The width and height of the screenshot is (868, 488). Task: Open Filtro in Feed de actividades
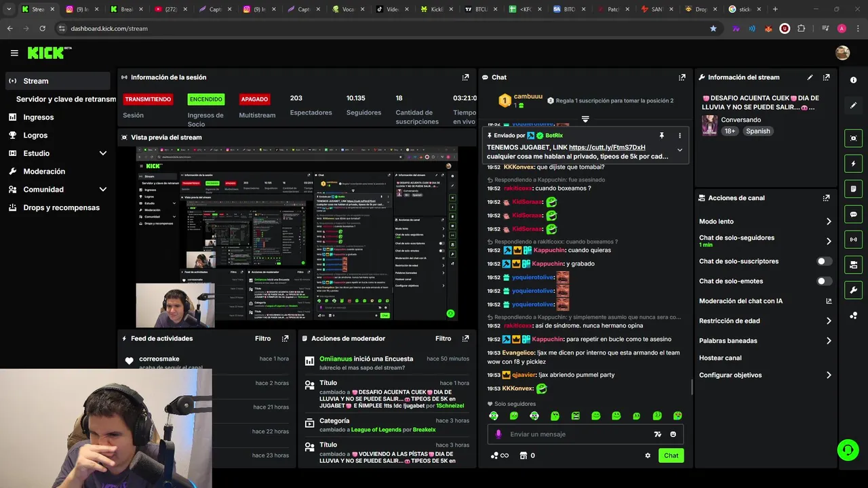tap(262, 338)
